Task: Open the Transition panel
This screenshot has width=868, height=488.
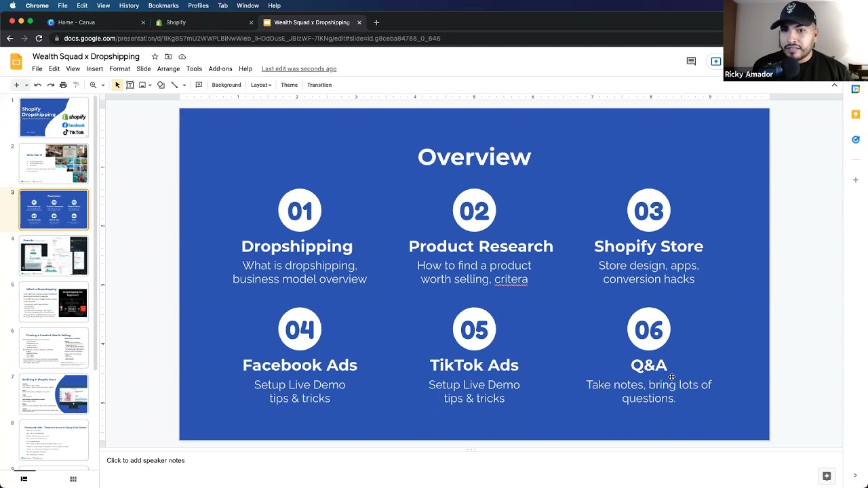Action: click(x=319, y=85)
